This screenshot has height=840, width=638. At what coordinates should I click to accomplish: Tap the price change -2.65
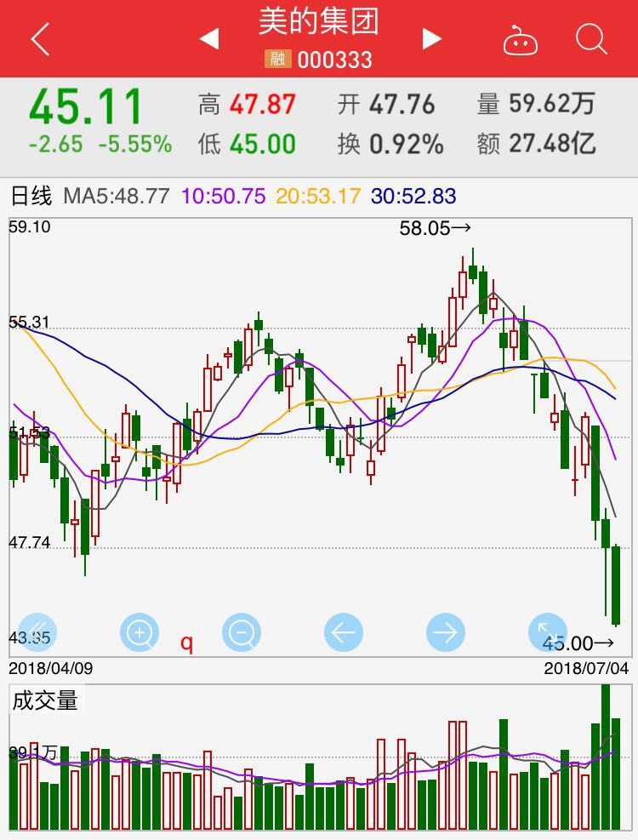click(55, 144)
